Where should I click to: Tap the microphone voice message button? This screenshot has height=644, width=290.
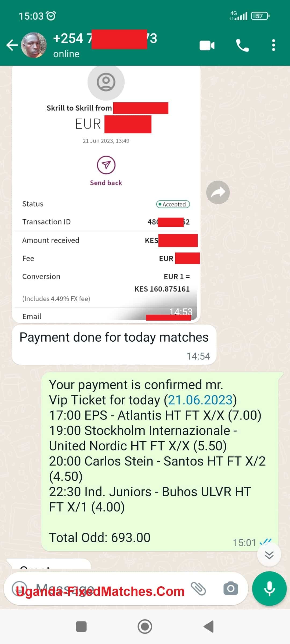click(269, 588)
